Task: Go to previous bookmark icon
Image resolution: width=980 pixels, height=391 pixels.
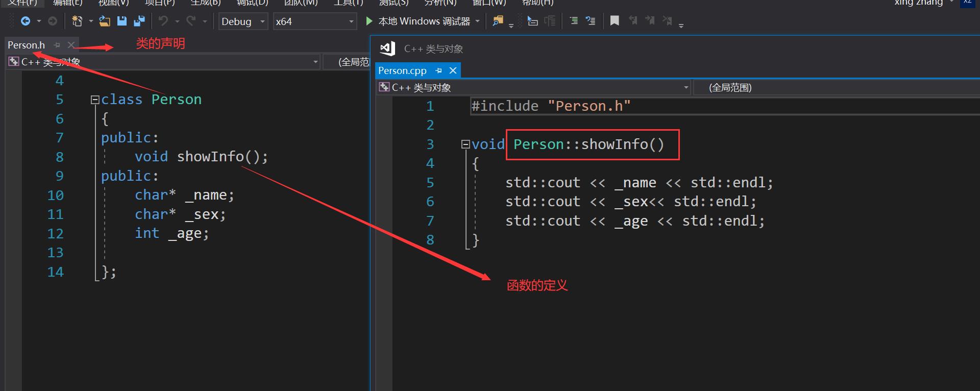Action: click(x=633, y=21)
